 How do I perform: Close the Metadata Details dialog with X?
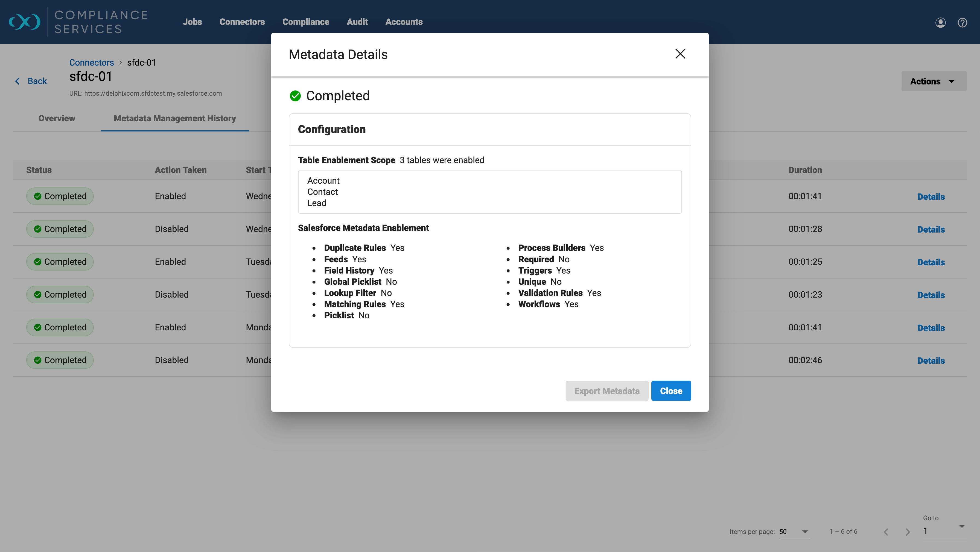[x=680, y=54]
